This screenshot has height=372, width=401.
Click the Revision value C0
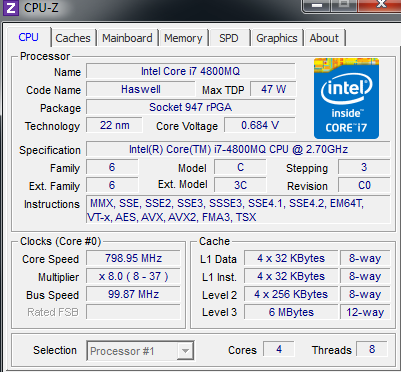click(x=364, y=185)
